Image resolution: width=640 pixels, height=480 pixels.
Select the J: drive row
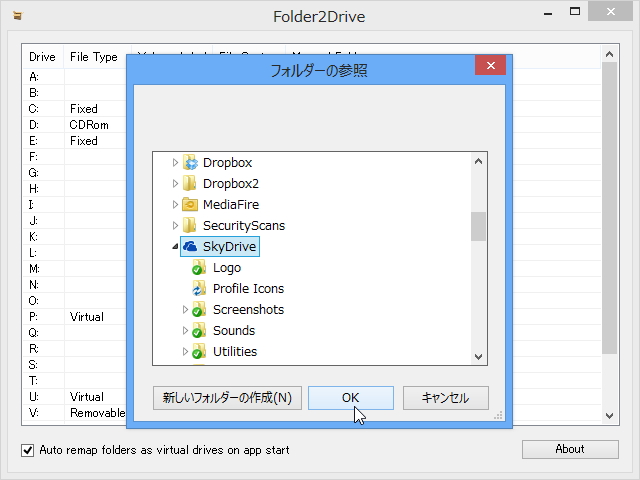tap(74, 221)
